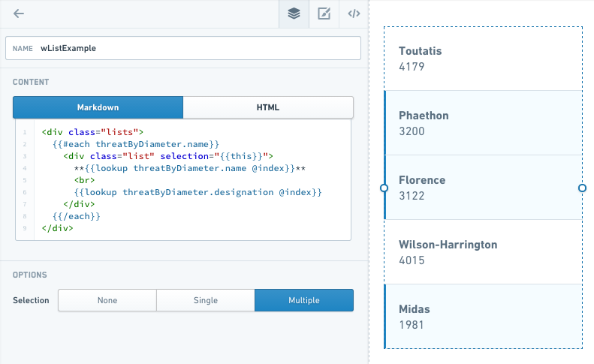The height and width of the screenshot is (364, 594).
Task: Click the left resize handle of the widget
Action: pos(384,188)
